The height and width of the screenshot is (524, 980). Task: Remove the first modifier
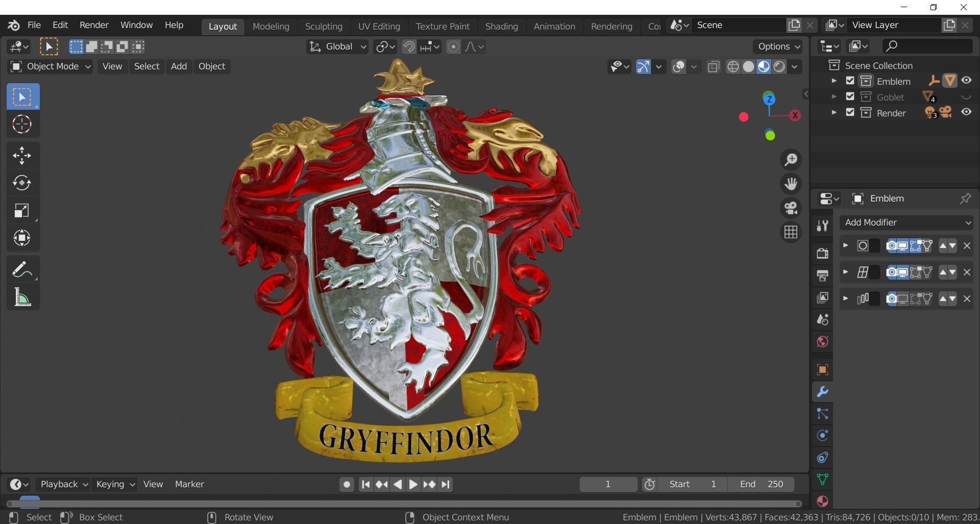[967, 246]
